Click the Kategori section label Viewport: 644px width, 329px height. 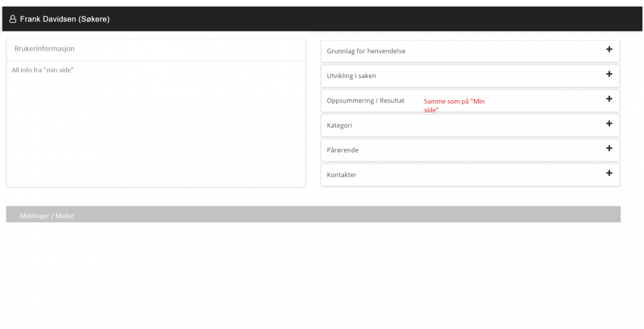pyautogui.click(x=339, y=126)
